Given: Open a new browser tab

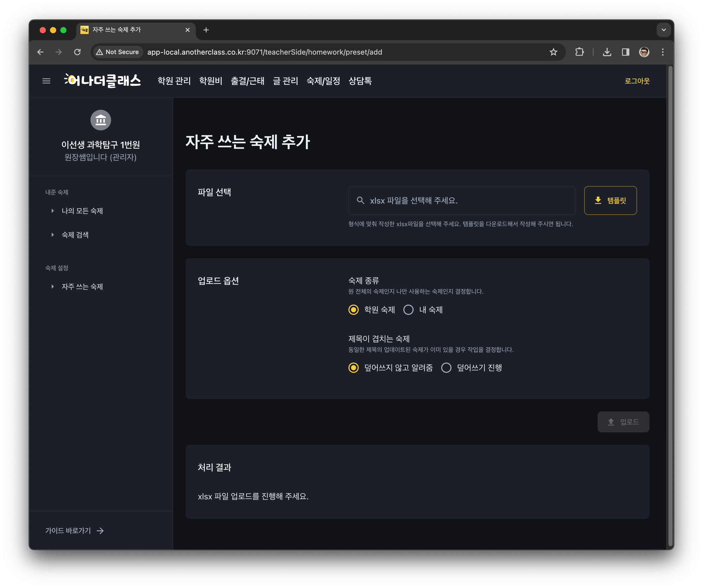Looking at the screenshot, I should tap(206, 30).
